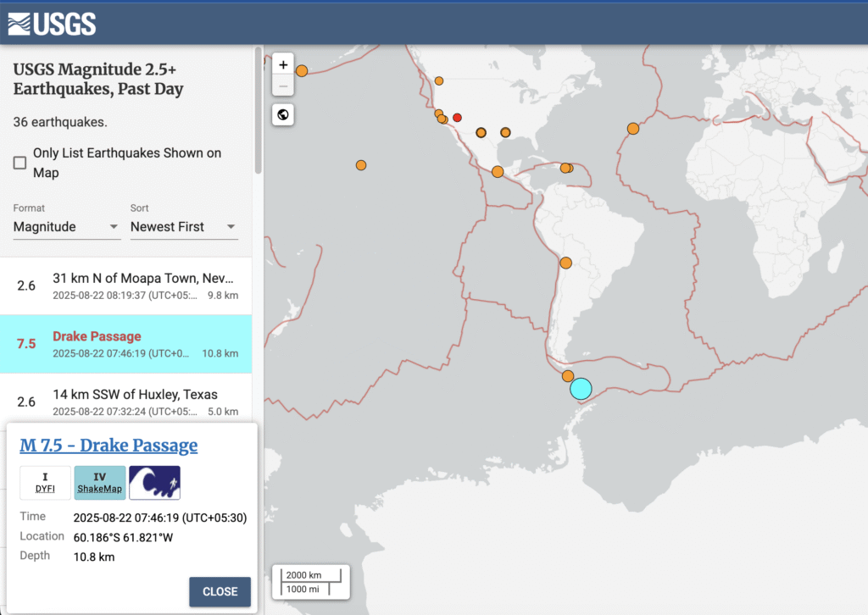Viewport: 868px width, 615px height.
Task: Click the earthquake list scrollbar
Action: (259, 110)
